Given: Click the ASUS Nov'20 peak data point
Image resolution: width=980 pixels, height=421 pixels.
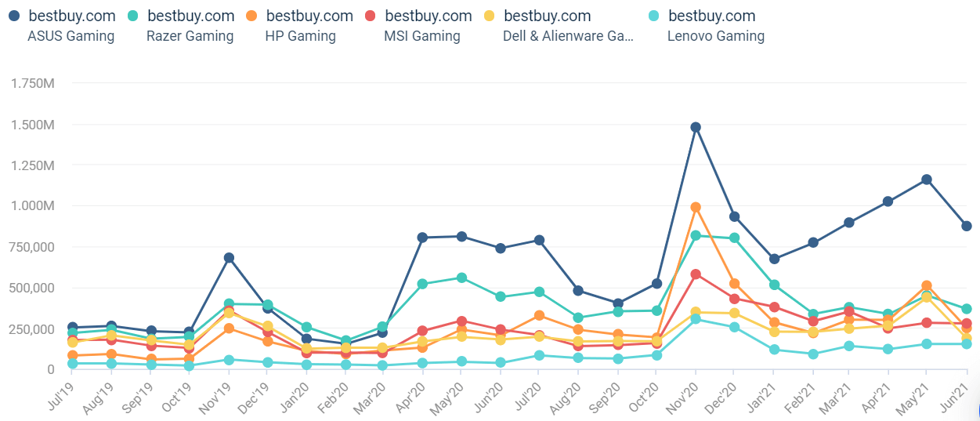Looking at the screenshot, I should (696, 127).
